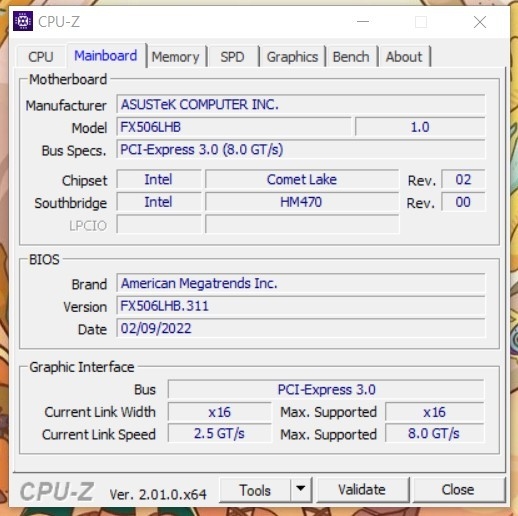Viewport: 518px width, 516px height.
Task: Click the CPU-Z app icon in title bar
Action: click(x=23, y=21)
